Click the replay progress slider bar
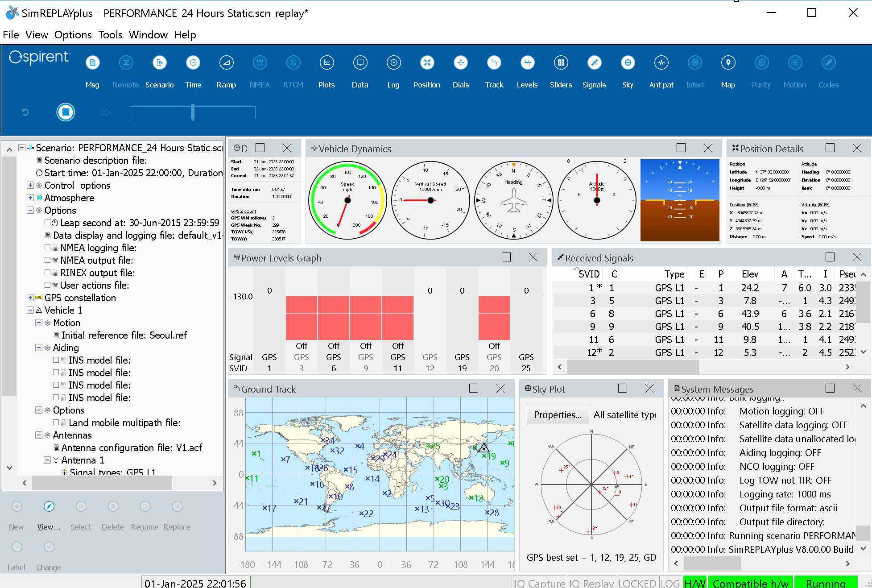The height and width of the screenshot is (588, 872). pos(192,112)
